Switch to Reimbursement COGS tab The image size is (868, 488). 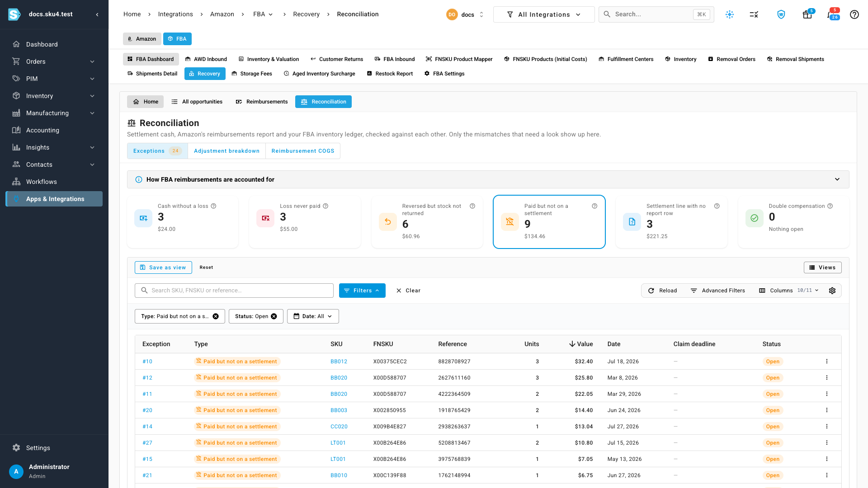(303, 151)
